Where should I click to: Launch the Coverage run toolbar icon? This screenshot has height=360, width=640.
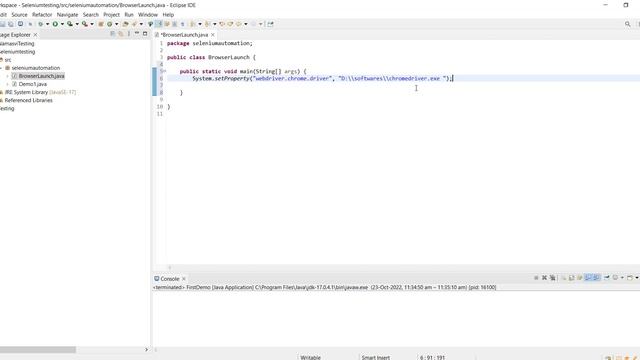coord(70,24)
